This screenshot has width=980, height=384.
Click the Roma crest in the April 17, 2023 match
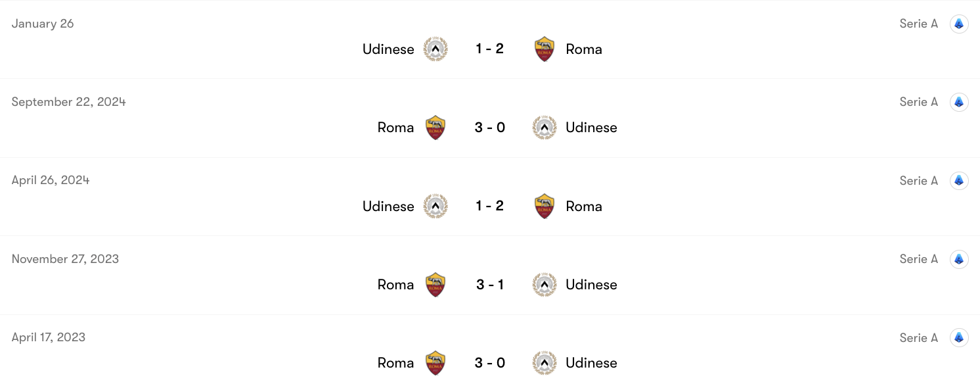pos(435,362)
